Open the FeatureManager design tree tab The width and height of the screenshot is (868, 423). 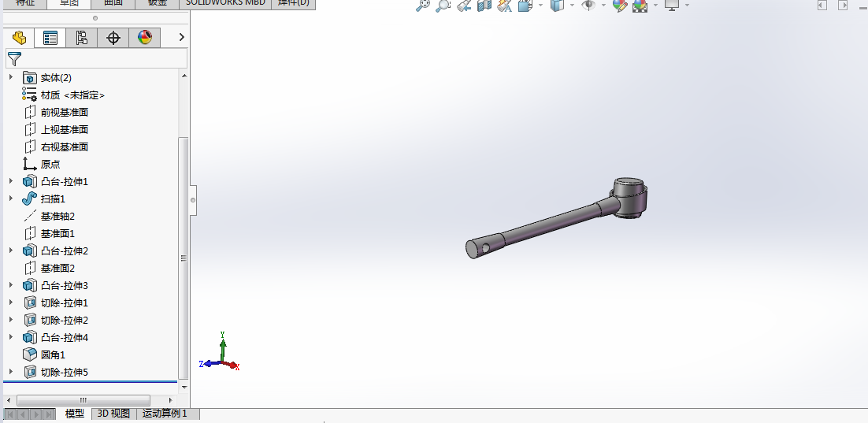(x=19, y=38)
